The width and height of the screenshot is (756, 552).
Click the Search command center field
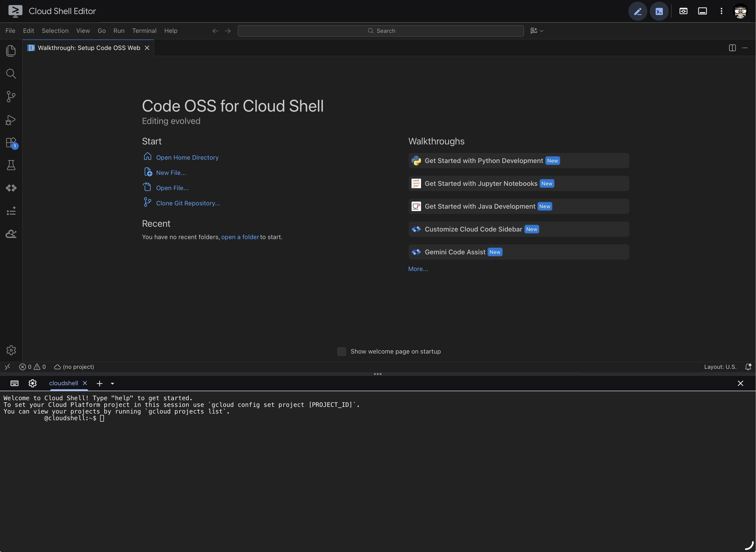pos(381,31)
